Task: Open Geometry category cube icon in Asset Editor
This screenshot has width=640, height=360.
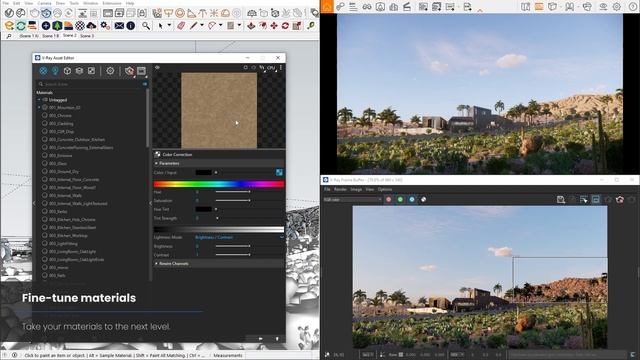Action: click(67, 71)
